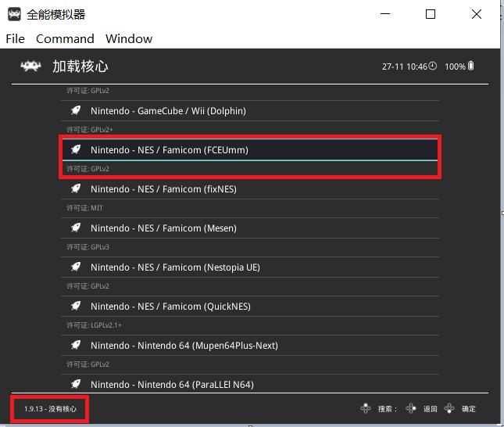Click the 搜索 search hint label
Image resolution: width=504 pixels, height=427 pixels.
388,409
